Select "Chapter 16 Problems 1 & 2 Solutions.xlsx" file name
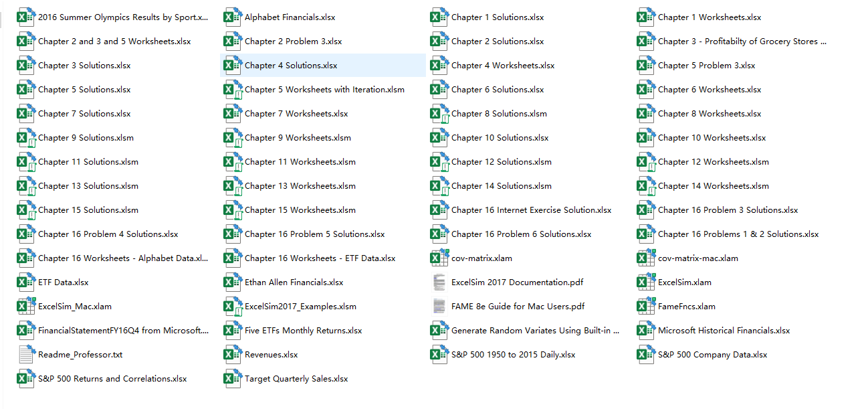Image resolution: width=868 pixels, height=409 pixels. 738,234
